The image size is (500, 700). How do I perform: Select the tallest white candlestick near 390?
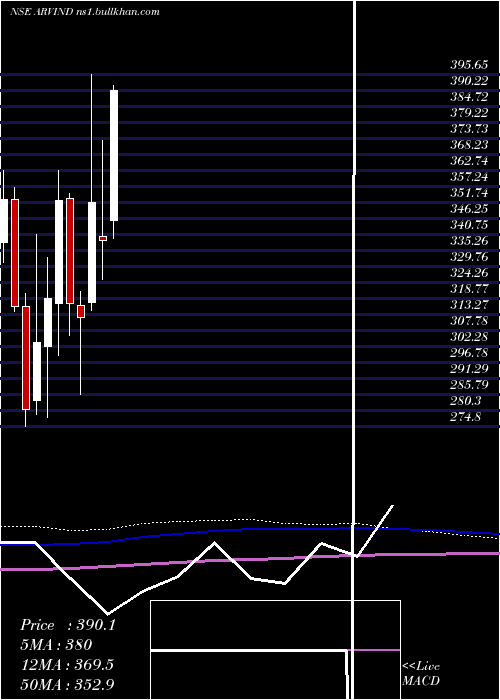114,155
